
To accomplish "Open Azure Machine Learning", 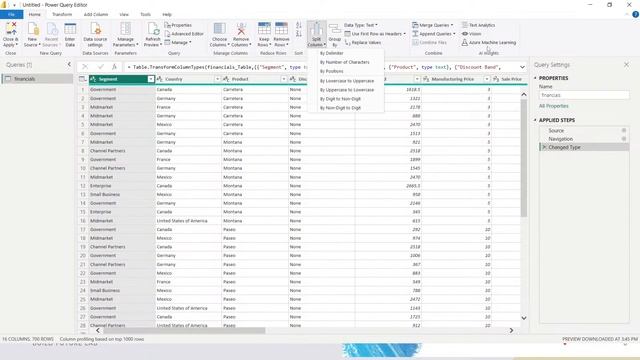I will [x=489, y=42].
